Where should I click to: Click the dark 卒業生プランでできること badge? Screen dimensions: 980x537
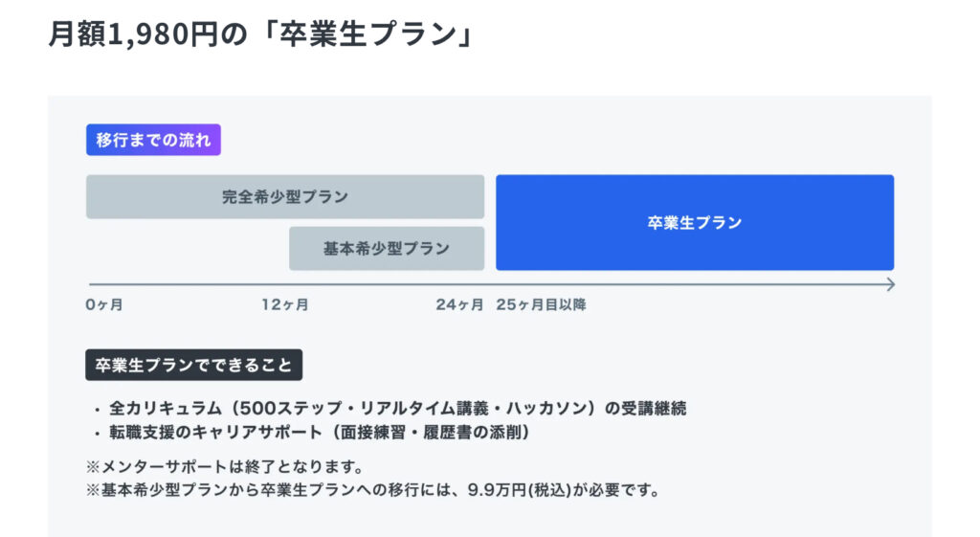tap(194, 365)
